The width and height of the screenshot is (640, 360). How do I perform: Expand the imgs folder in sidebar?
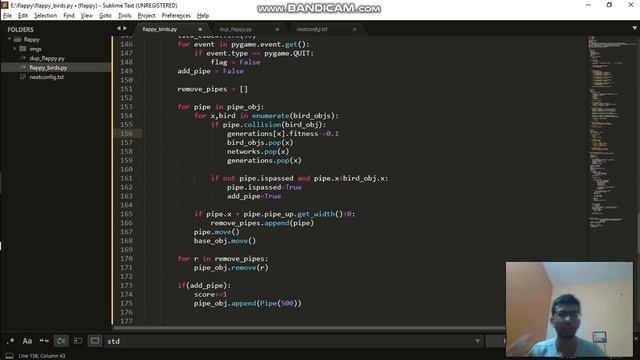coord(15,49)
